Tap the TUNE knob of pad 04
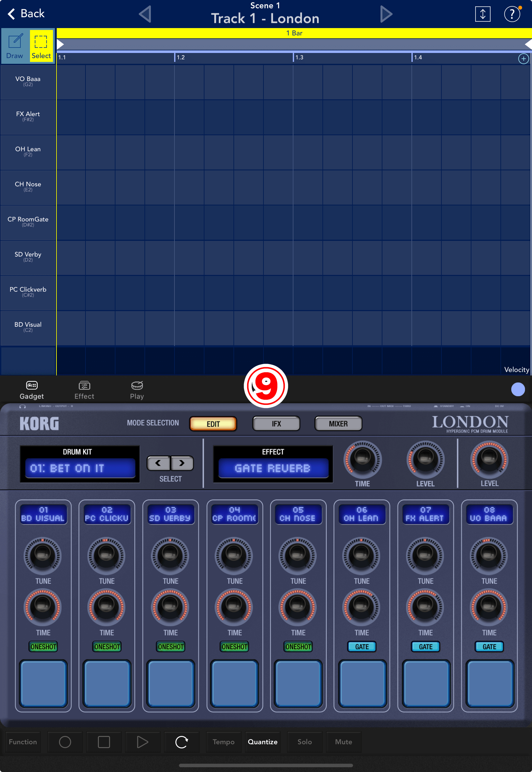This screenshot has height=772, width=532. (x=234, y=556)
